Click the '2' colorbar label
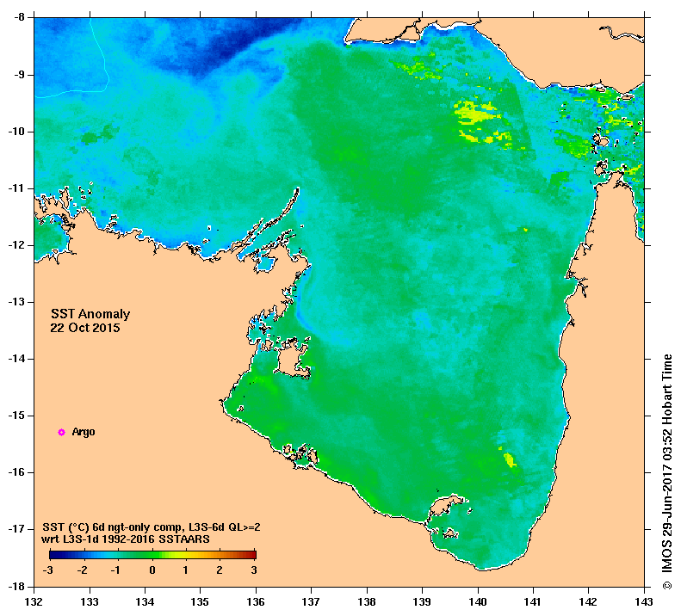Image resolution: width=681 pixels, height=616 pixels. point(220,570)
